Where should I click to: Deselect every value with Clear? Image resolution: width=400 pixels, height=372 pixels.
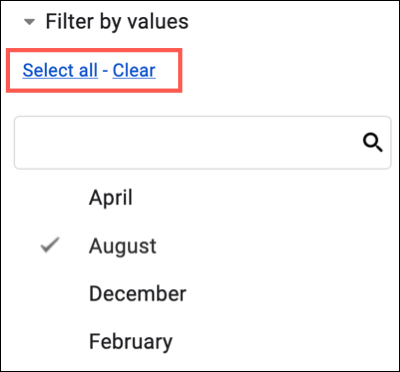[134, 70]
